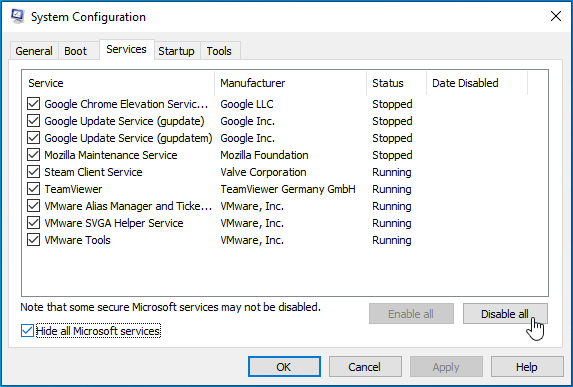573x387 pixels.
Task: Uncheck Google Update Service (gupdate) checkbox
Action: tap(33, 121)
